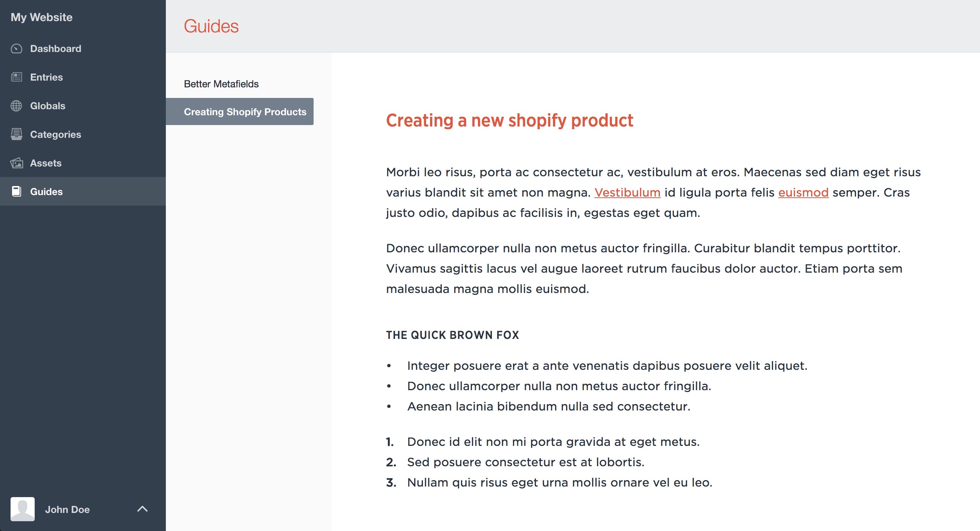Click the My Website site title
The height and width of the screenshot is (531, 980).
[41, 17]
